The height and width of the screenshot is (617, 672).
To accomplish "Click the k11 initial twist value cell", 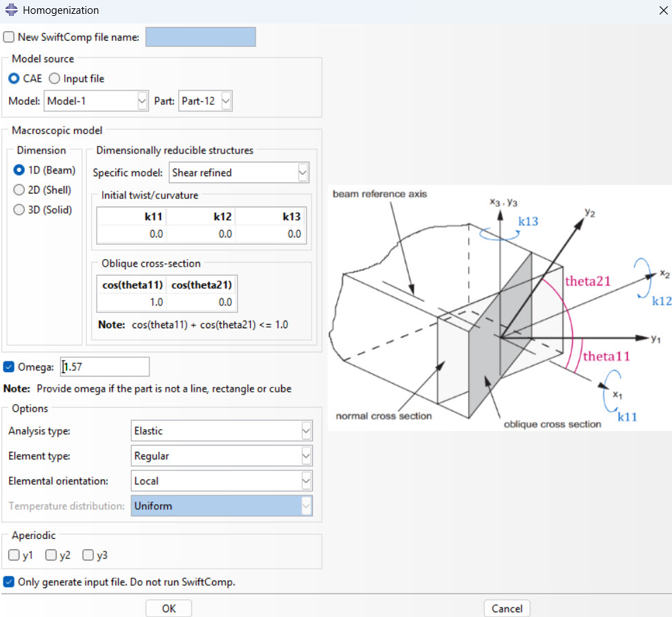I will tap(131, 234).
